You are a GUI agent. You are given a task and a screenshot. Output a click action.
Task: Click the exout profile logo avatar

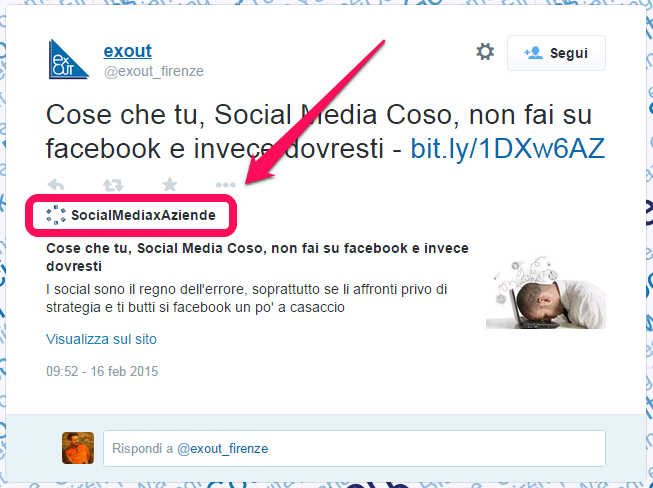[x=68, y=60]
